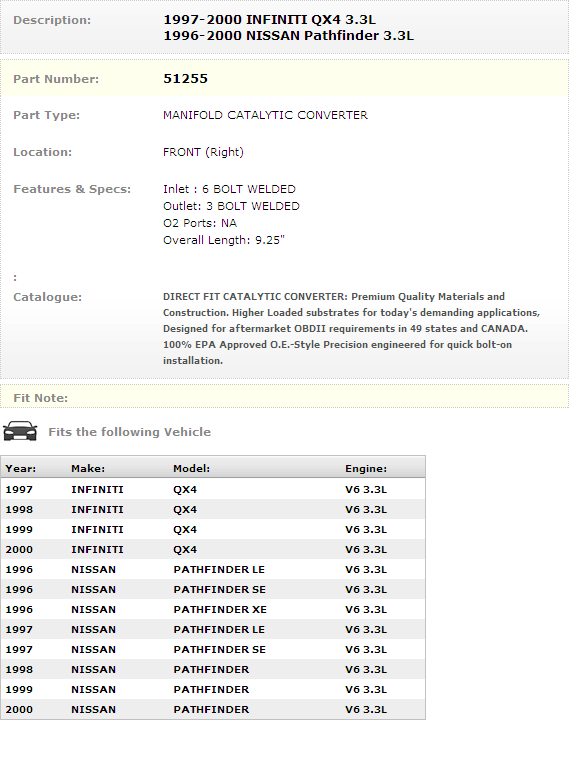570x767 pixels.
Task: Click the DIRECT FIT CATALYTIC CONVERTER catalogue line
Action: (334, 297)
